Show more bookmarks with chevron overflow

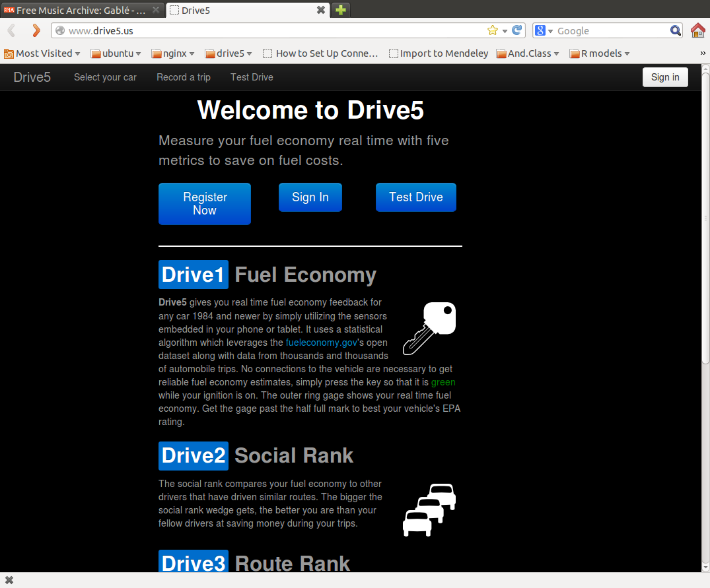[703, 53]
